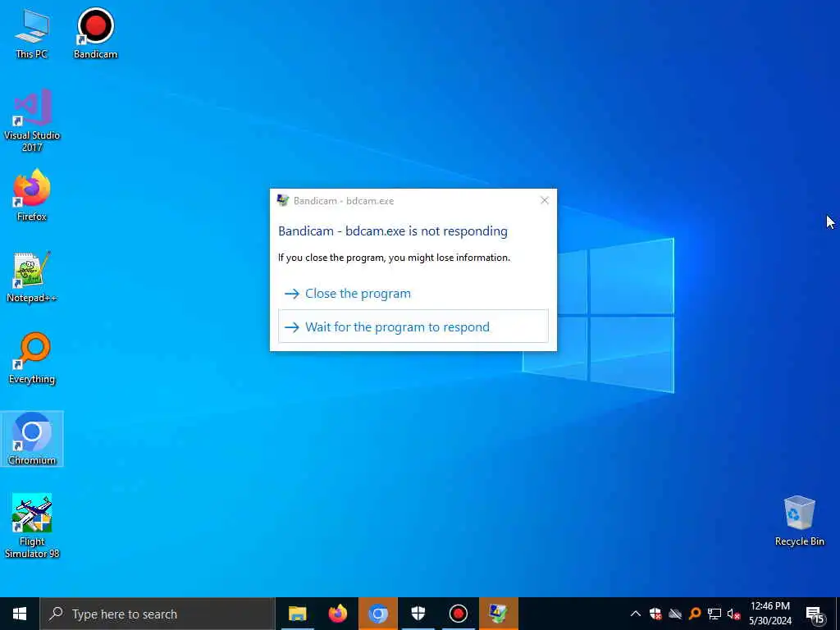Open Firefox from the taskbar

(x=337, y=614)
